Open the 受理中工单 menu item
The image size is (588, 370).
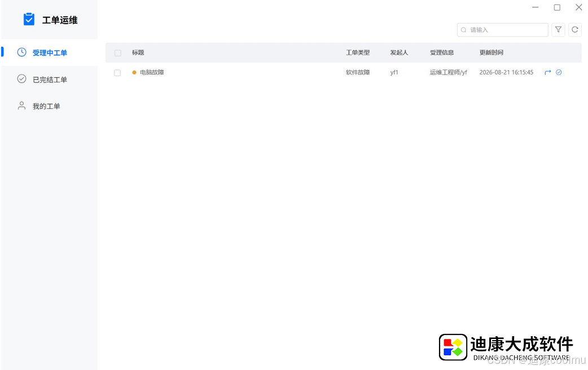coord(49,52)
